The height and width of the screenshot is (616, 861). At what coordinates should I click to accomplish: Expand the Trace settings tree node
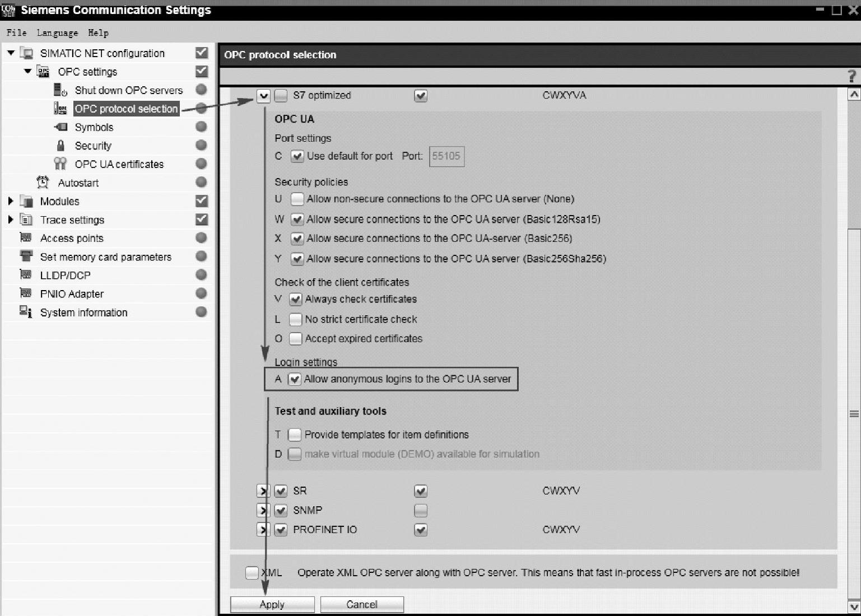(x=11, y=220)
